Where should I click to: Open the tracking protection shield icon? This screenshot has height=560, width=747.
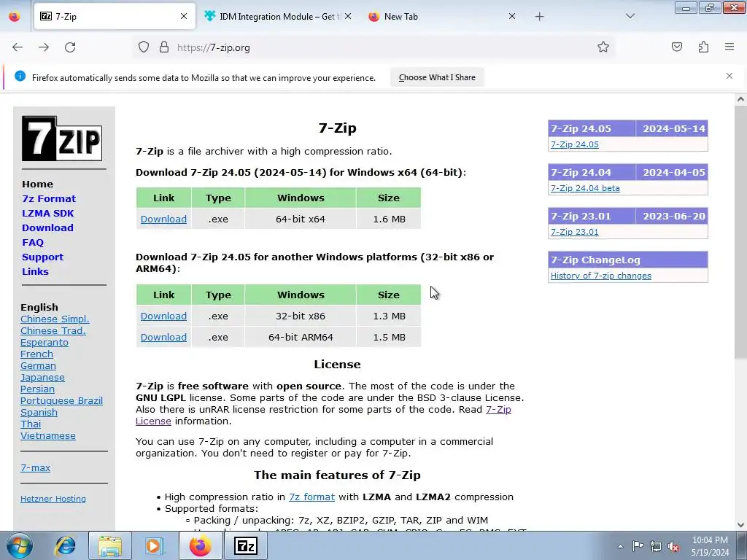pyautogui.click(x=144, y=47)
